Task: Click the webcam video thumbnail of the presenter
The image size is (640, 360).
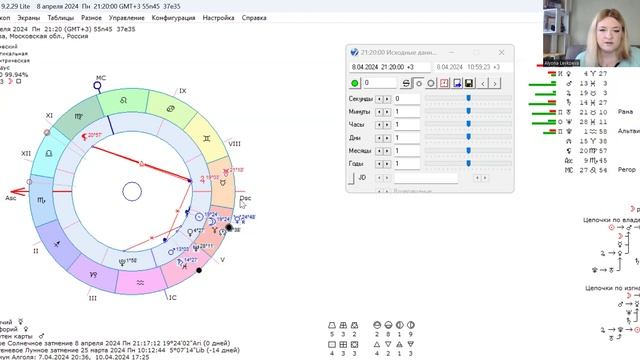Action: tap(591, 33)
